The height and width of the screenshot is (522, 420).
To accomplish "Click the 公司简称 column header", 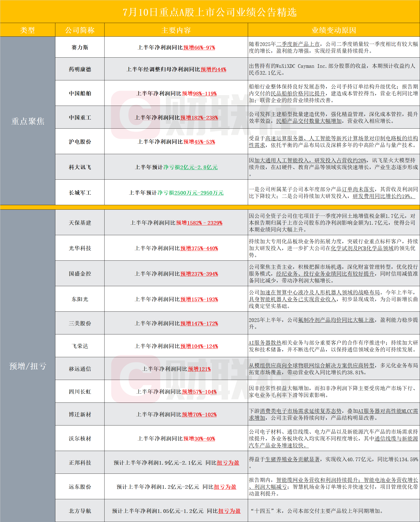I will point(80,30).
